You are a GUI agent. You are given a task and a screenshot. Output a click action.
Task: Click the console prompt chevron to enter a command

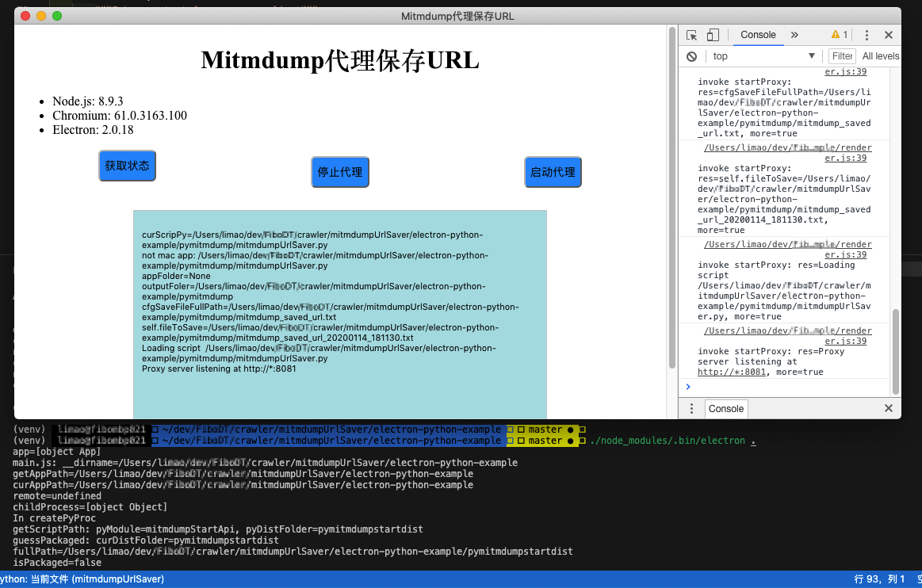[688, 386]
